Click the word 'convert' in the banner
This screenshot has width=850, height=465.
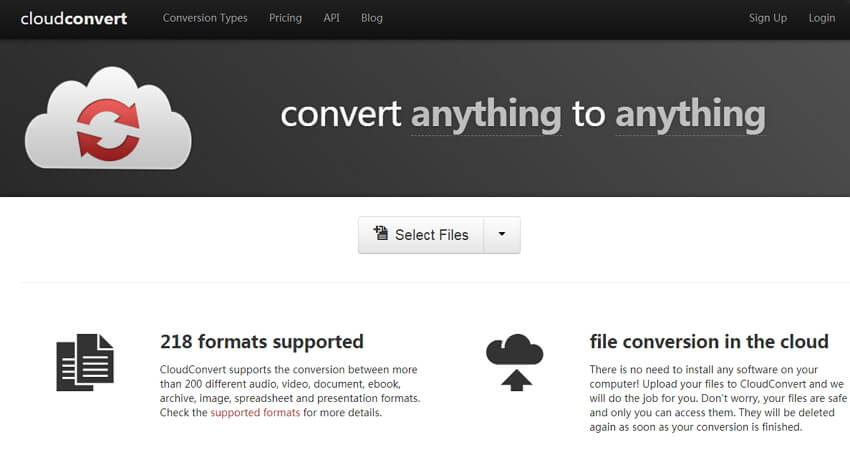point(340,115)
